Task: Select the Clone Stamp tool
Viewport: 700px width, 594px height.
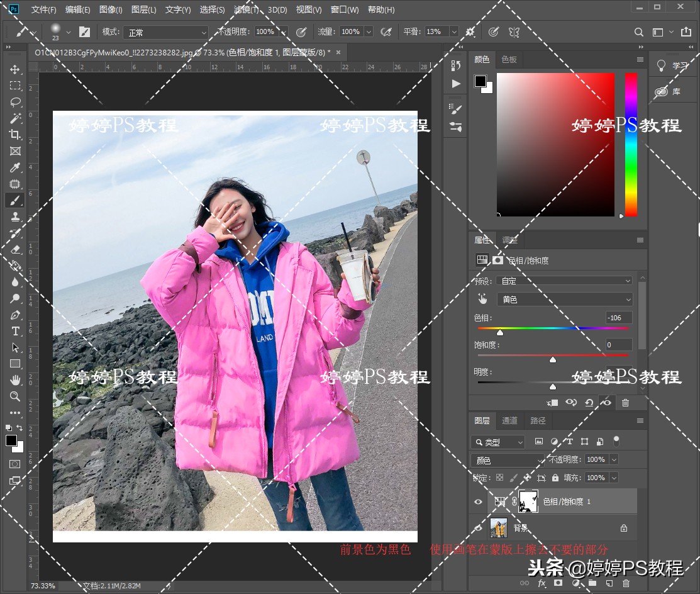Action: pyautogui.click(x=15, y=216)
